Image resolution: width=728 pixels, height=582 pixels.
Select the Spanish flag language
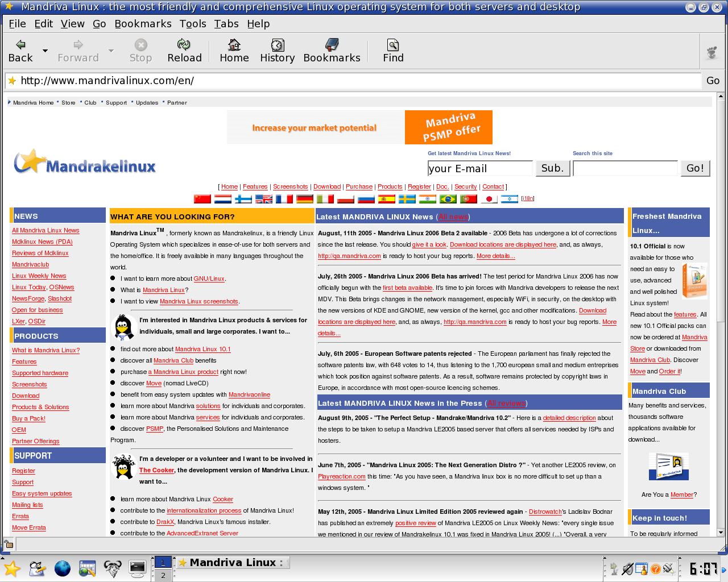[387, 199]
